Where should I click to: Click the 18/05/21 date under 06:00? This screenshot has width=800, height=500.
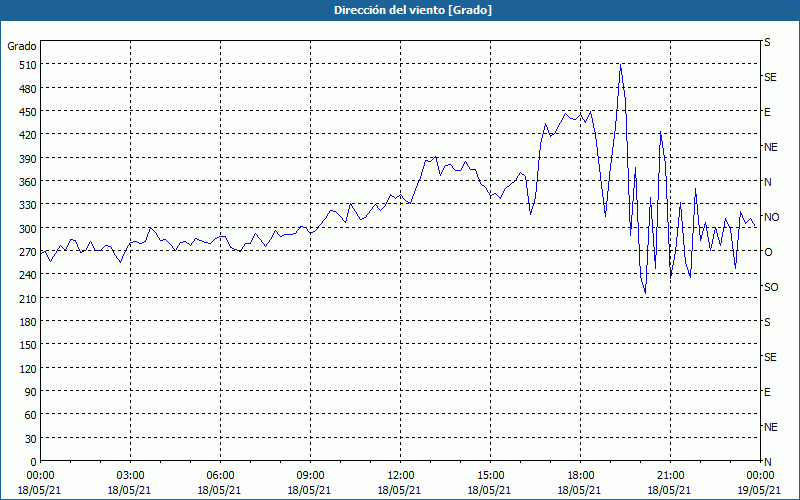coord(220,490)
